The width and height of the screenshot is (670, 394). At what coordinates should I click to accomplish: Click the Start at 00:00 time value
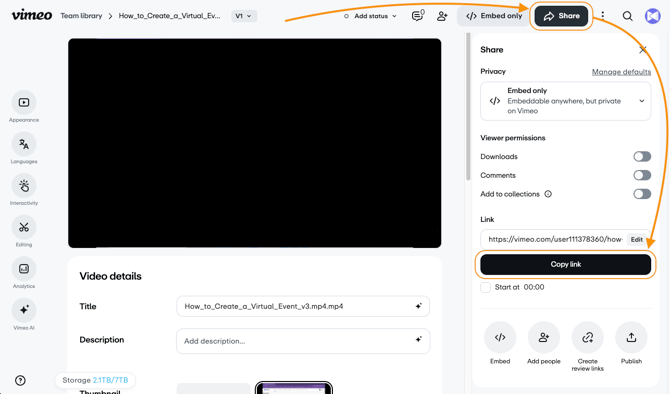pyautogui.click(x=534, y=287)
